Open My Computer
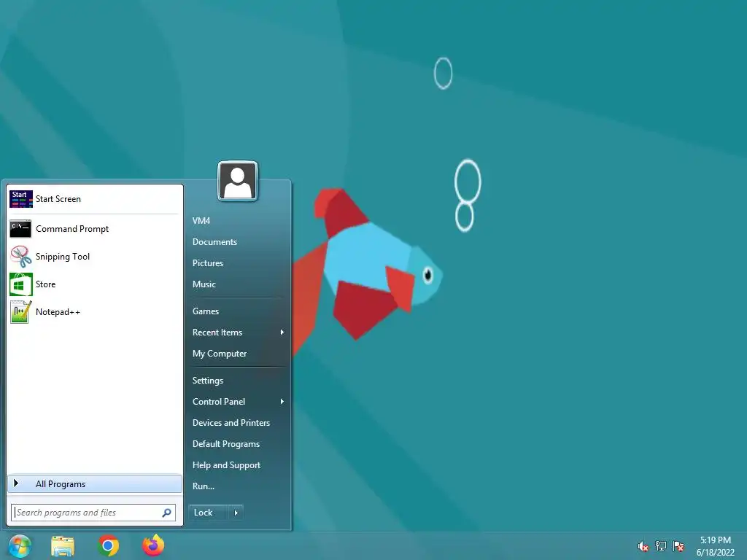 pos(220,354)
